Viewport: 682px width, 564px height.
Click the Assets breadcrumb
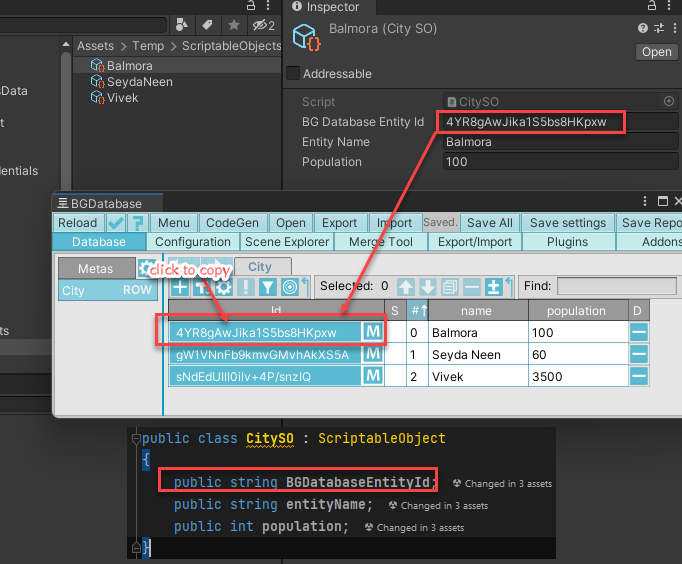95,46
